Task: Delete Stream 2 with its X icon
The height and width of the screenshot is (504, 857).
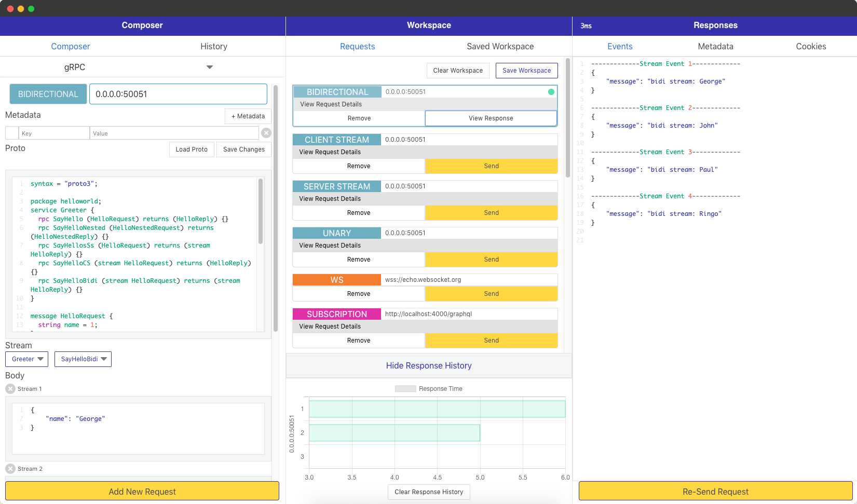Action: pos(10,469)
